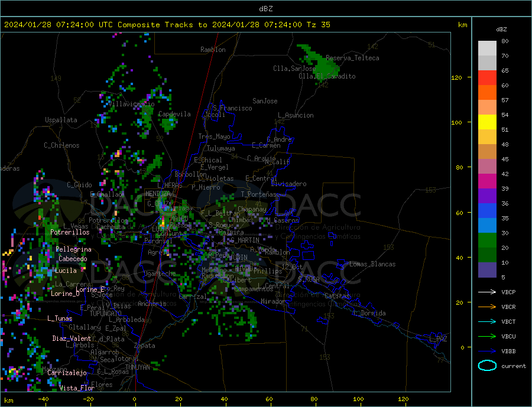Click the L_Asuncion map label
This screenshot has width=532, height=407.
point(296,115)
